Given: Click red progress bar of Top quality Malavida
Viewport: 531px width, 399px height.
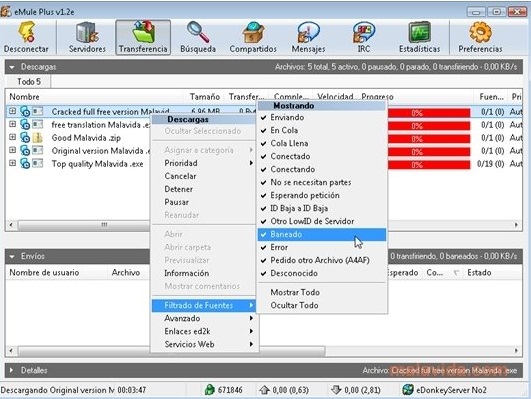Looking at the screenshot, I should (x=429, y=165).
